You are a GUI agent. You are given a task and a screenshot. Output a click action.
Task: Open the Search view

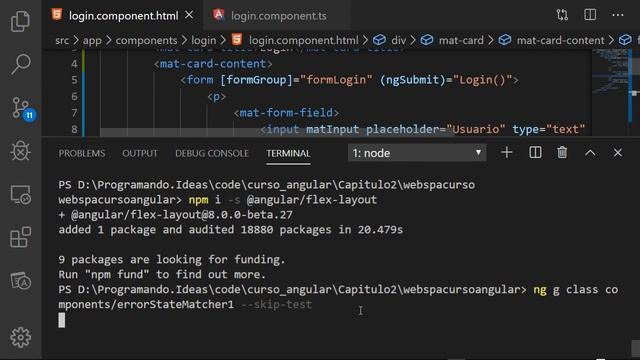(x=20, y=64)
